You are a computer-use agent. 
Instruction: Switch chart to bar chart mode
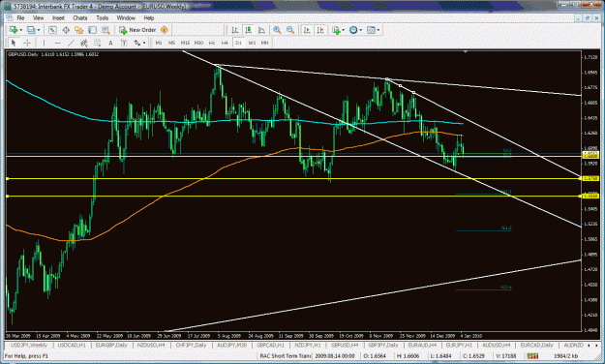click(x=234, y=30)
